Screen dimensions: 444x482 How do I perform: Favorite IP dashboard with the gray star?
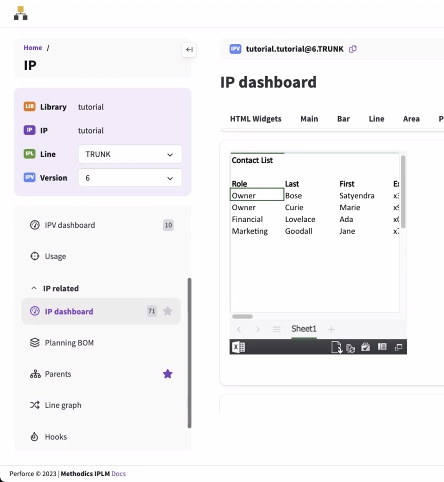point(168,311)
